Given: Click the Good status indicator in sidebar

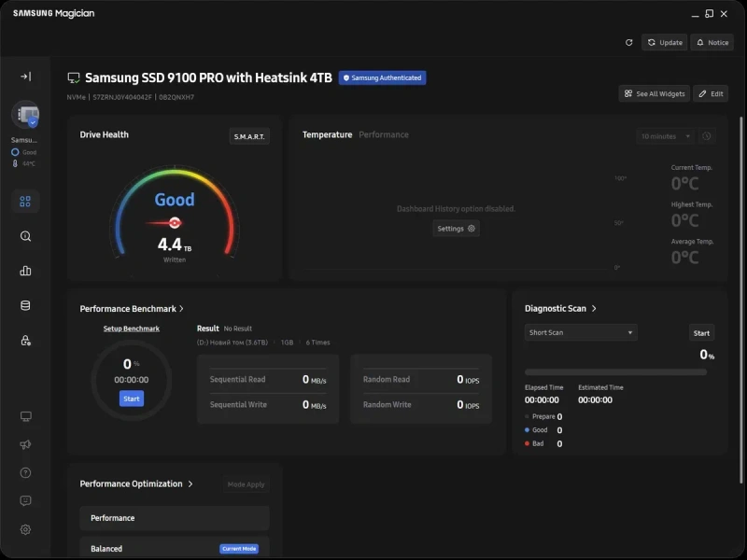Looking at the screenshot, I should click(24, 152).
